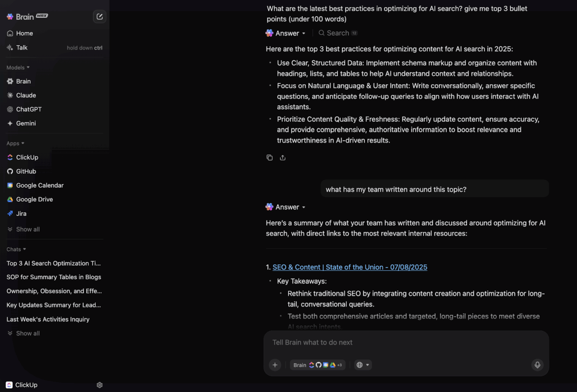
Task: Switch to the Search tab of the first answer
Action: coord(338,33)
